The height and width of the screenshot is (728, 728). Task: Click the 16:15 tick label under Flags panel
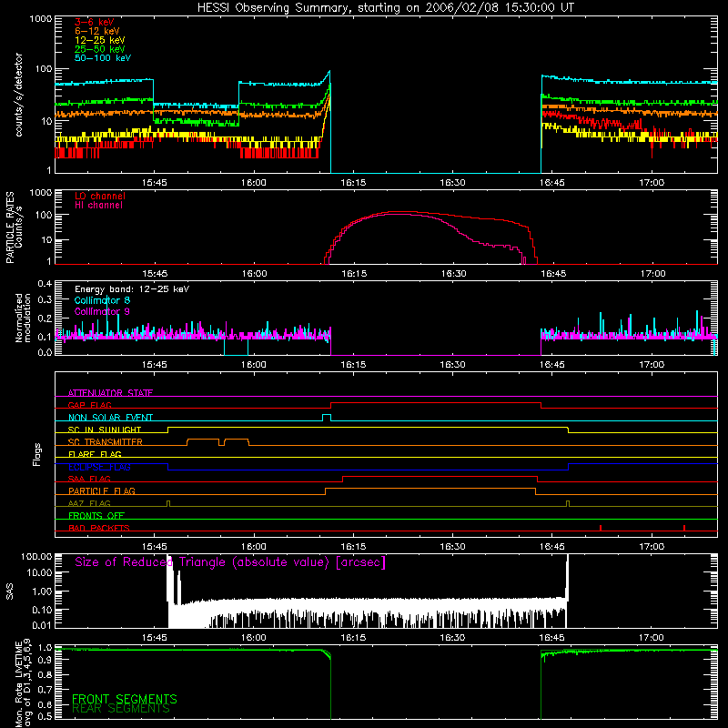[353, 547]
